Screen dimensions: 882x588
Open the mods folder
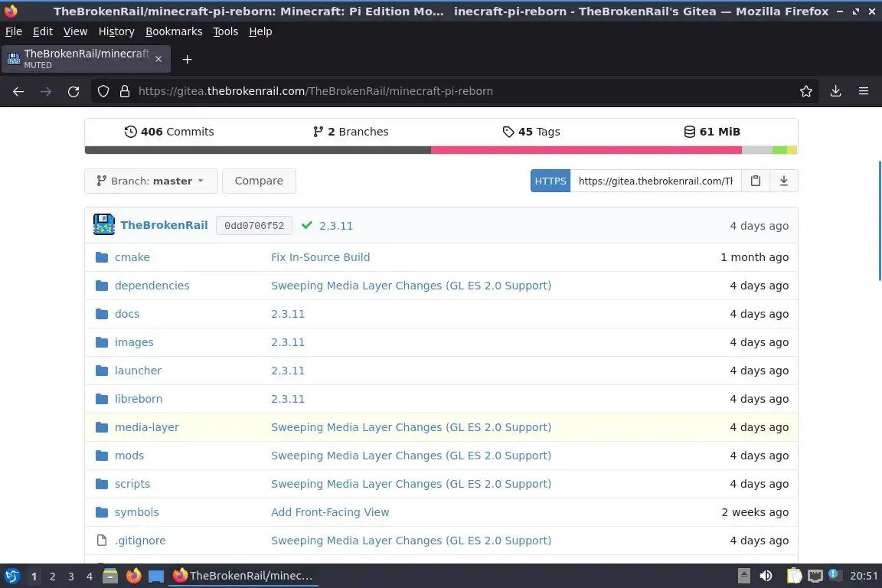[129, 456]
